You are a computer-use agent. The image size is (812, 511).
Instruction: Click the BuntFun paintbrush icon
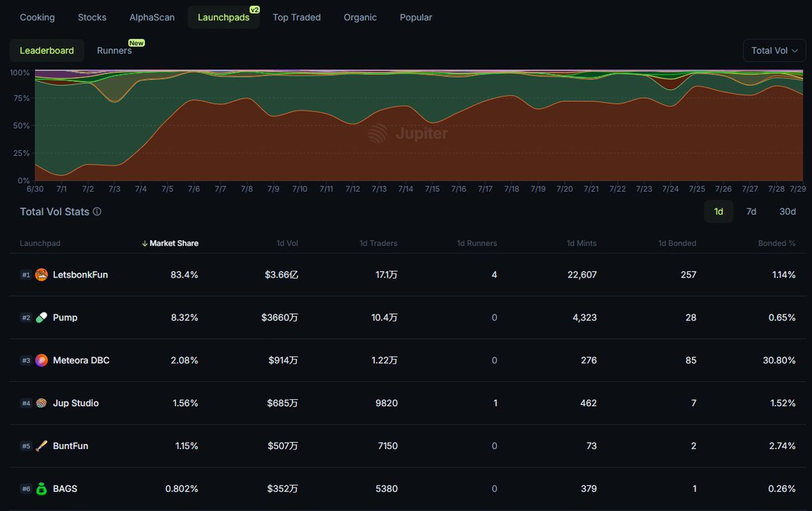point(42,445)
